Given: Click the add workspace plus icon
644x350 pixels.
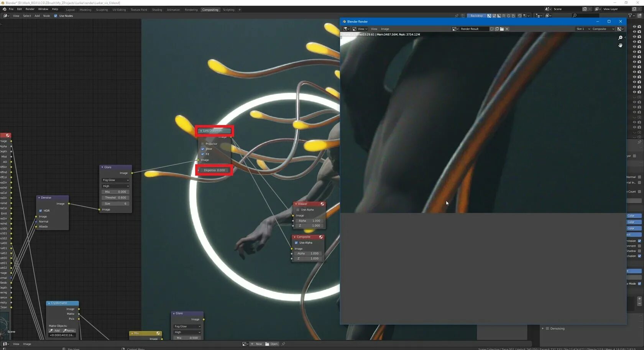Looking at the screenshot, I should 240,10.
